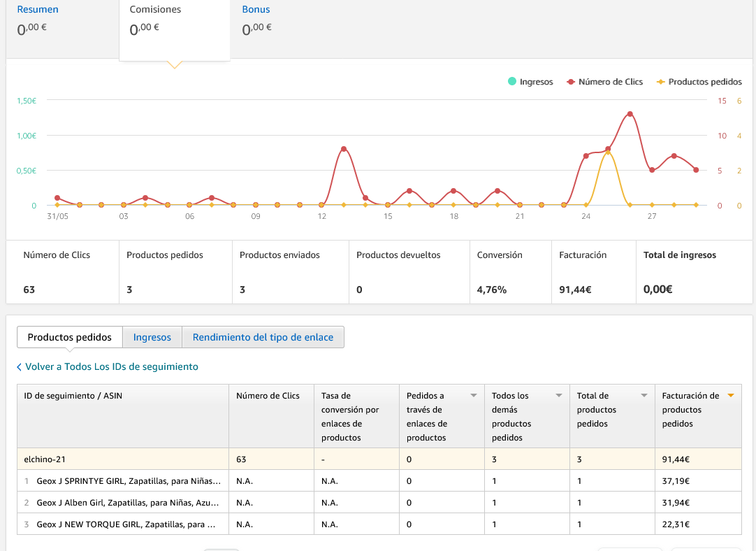Open the Resumen summary tab
The image size is (756, 551).
[x=38, y=10]
